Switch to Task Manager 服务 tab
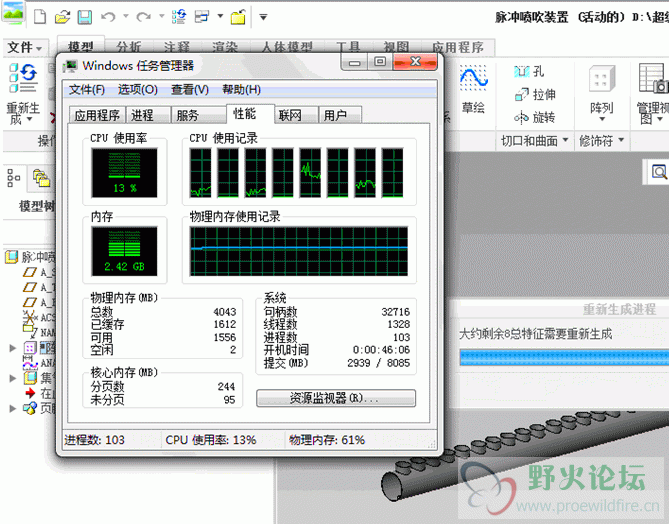The height and width of the screenshot is (524, 669). pyautogui.click(x=198, y=115)
